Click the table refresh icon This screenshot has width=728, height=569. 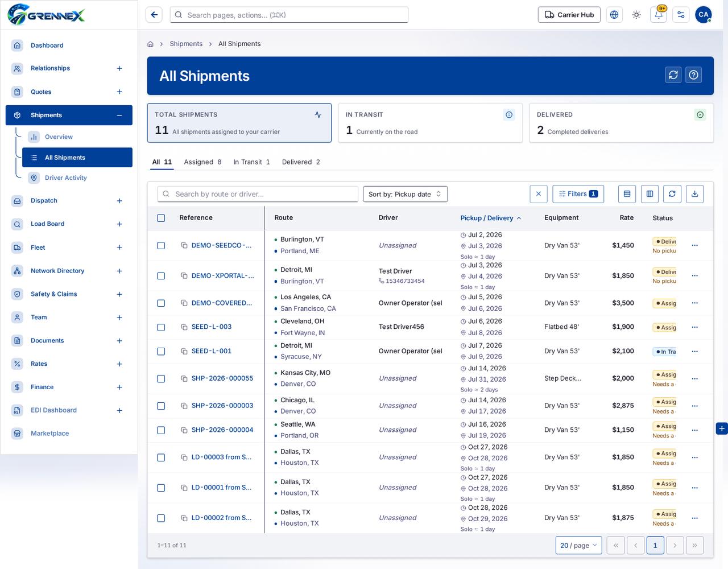coord(672,194)
